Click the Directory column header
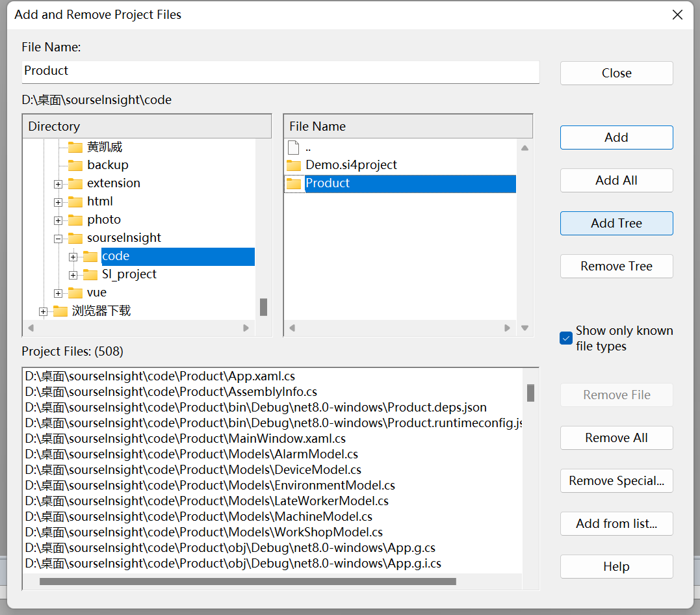The height and width of the screenshot is (615, 700). 147,126
